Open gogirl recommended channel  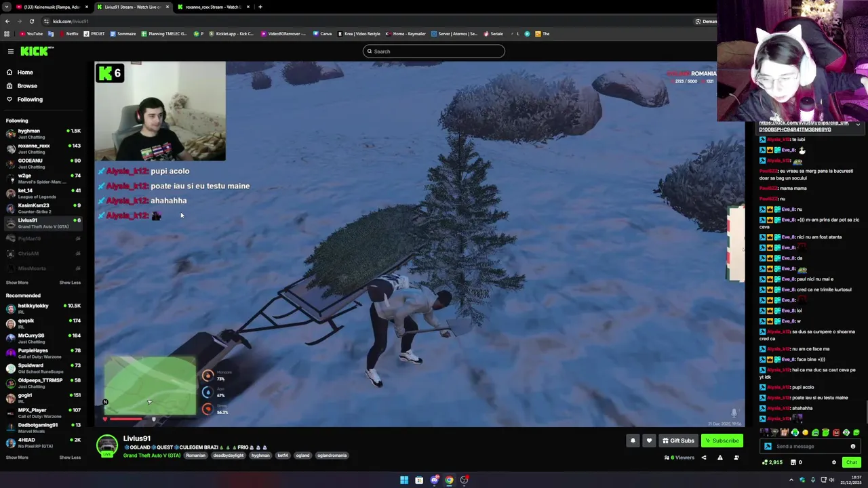(x=42, y=398)
